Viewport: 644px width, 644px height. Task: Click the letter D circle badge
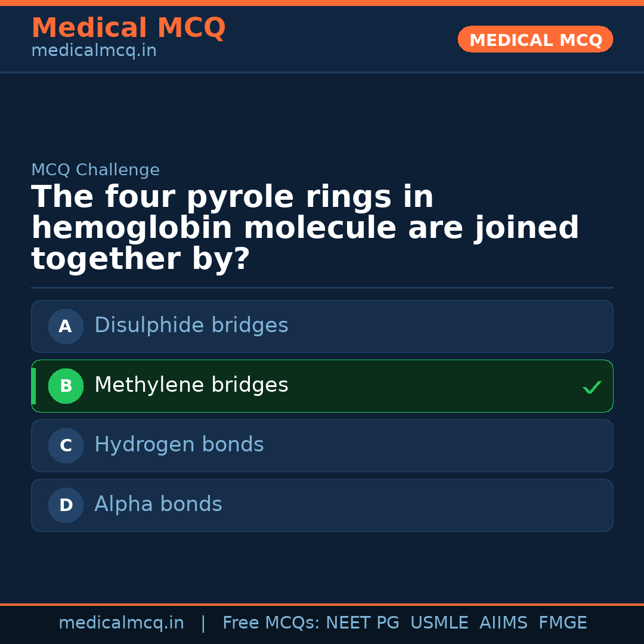66,505
